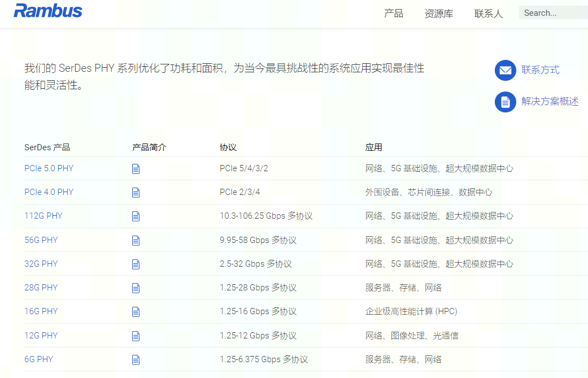Select application text in the 28G PHY row

[403, 288]
